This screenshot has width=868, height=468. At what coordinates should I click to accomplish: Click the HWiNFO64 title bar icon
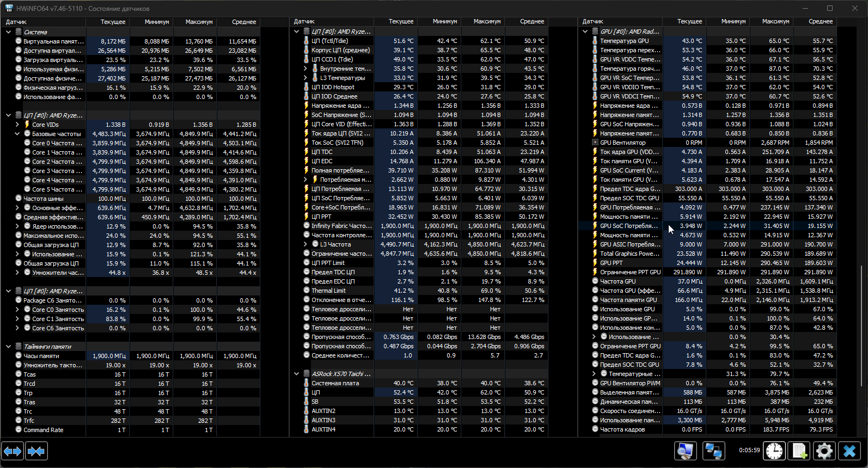(x=9, y=8)
